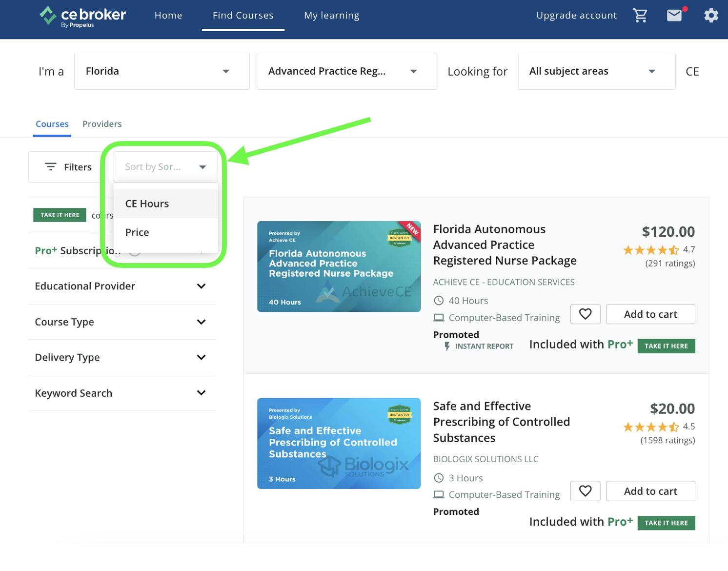Click the info icon beside Pro+ Subscription
This screenshot has height=571, width=728.
(x=135, y=251)
